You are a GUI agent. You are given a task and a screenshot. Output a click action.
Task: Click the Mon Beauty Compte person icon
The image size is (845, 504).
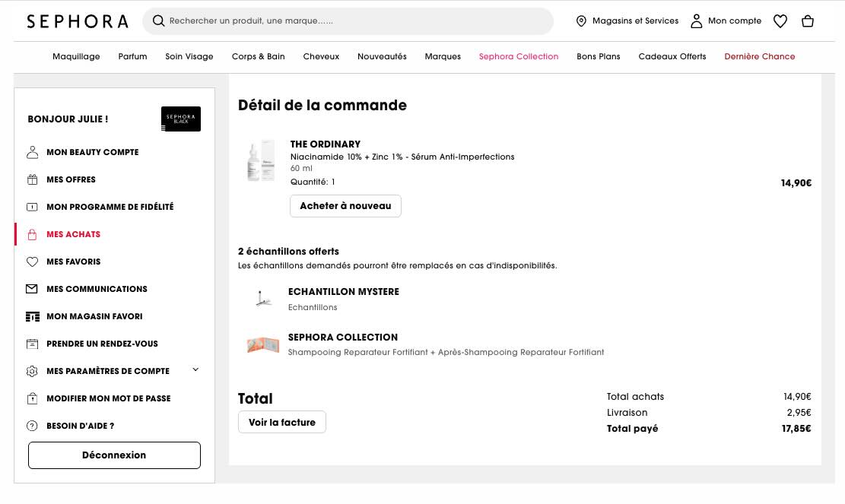pos(33,152)
